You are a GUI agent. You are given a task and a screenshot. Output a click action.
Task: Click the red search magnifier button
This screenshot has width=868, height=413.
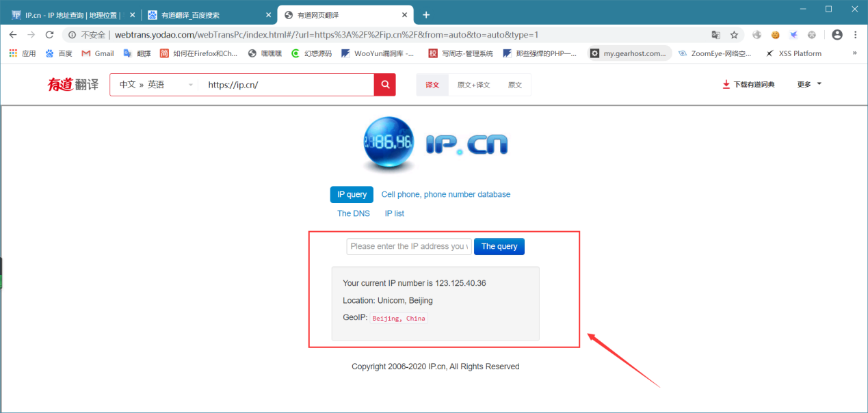tap(384, 85)
